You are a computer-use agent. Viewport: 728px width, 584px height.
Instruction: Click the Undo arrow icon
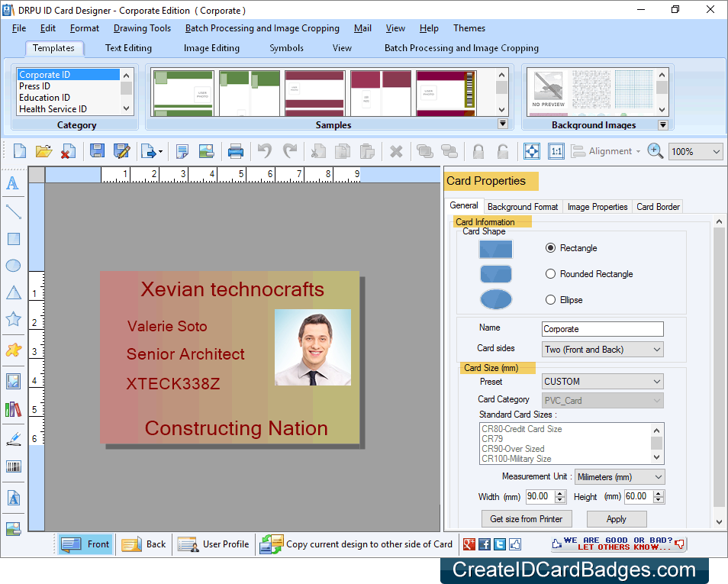pyautogui.click(x=265, y=151)
